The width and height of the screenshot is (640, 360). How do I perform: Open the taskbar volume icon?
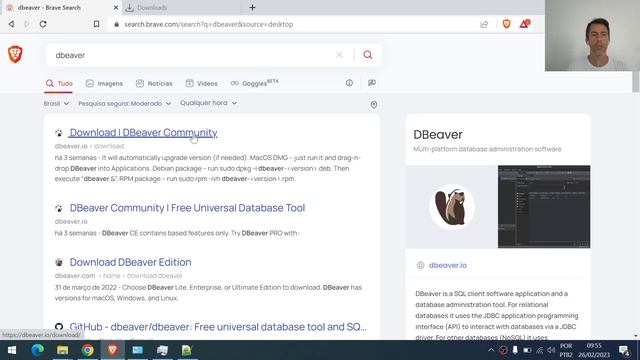pos(551,350)
